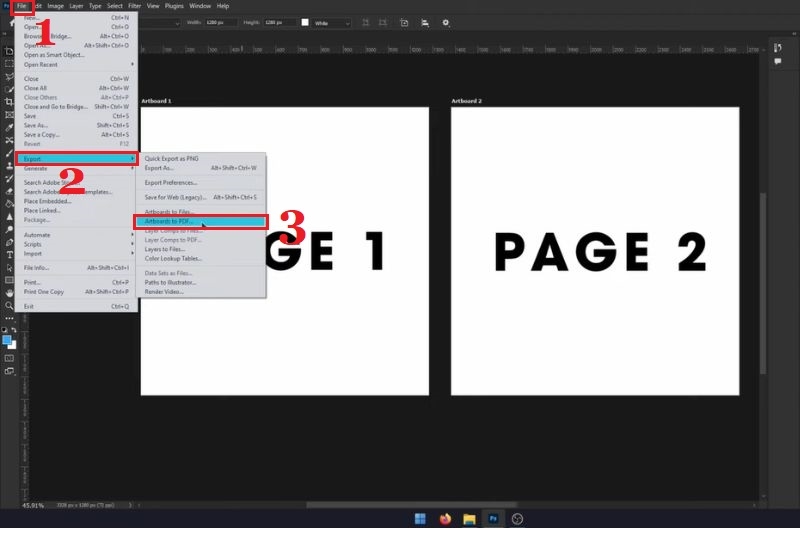Click Save a Copy... in File menu
The image size is (800, 533).
point(76,135)
